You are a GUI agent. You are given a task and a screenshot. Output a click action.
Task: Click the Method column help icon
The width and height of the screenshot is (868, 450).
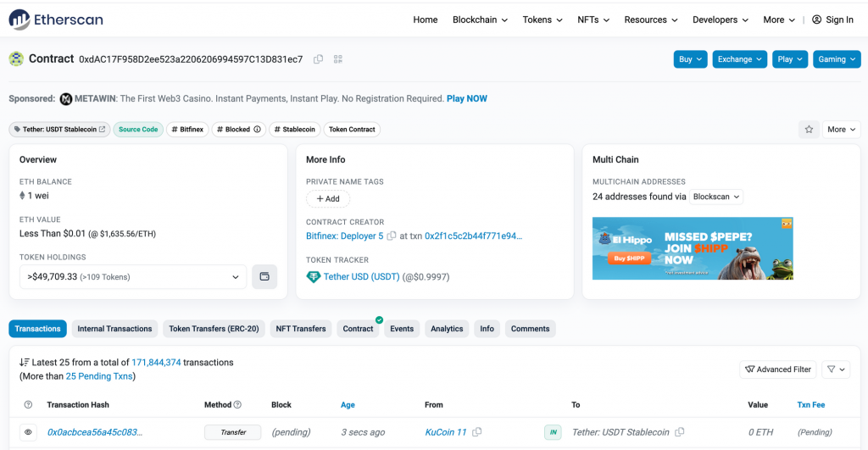[237, 404]
